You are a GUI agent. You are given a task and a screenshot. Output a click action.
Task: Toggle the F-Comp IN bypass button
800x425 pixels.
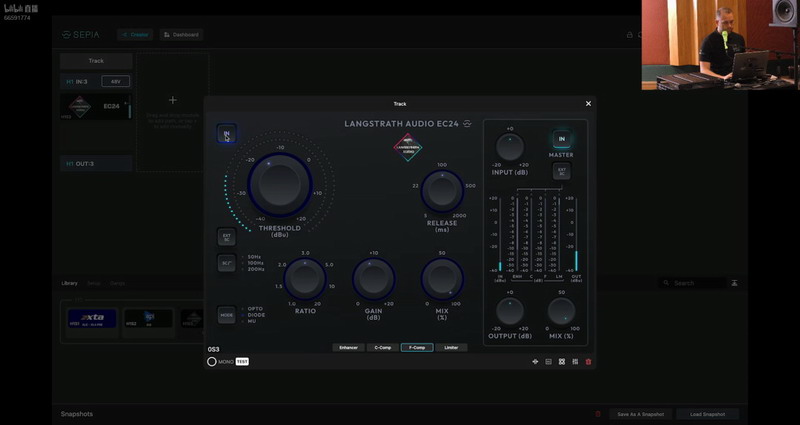click(227, 134)
